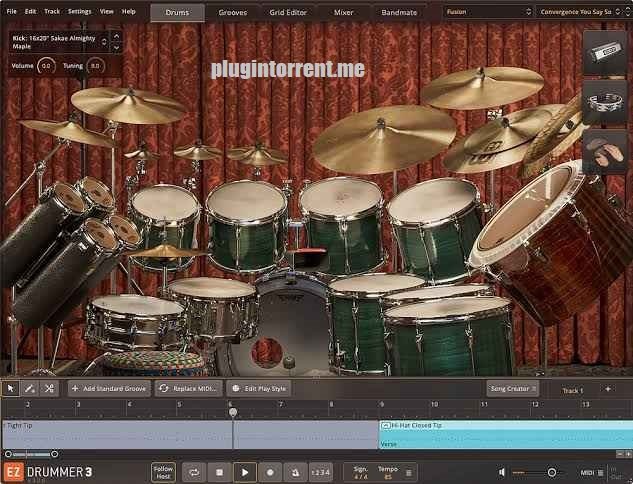Open the Settings menu

tap(80, 11)
